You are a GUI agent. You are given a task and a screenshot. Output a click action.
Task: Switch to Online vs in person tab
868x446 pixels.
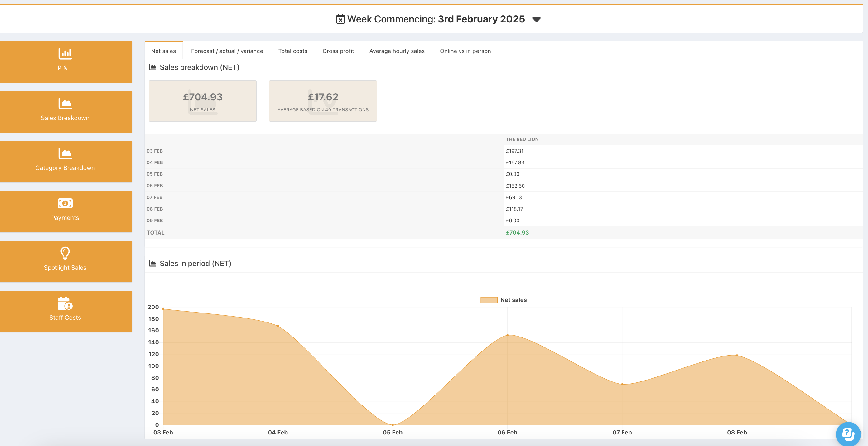coord(465,51)
